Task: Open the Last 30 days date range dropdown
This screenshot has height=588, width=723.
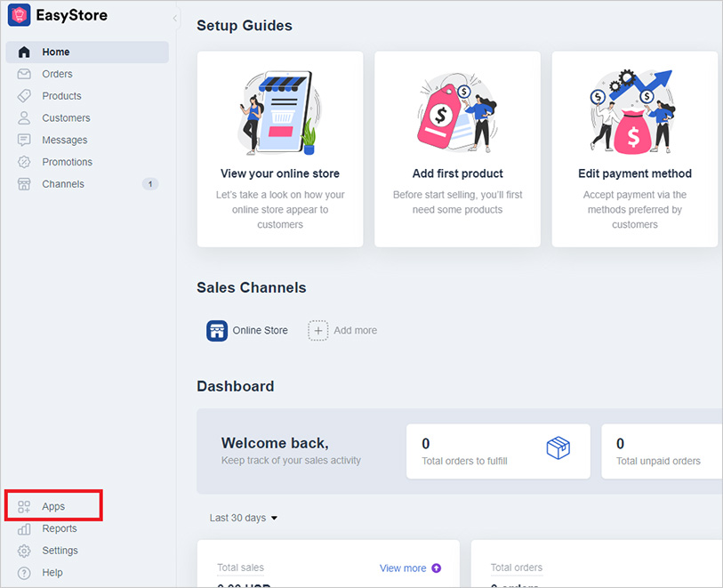Action: (243, 517)
